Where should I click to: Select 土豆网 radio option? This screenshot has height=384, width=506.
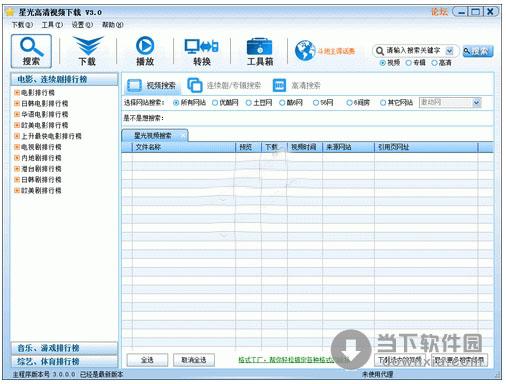tap(248, 103)
